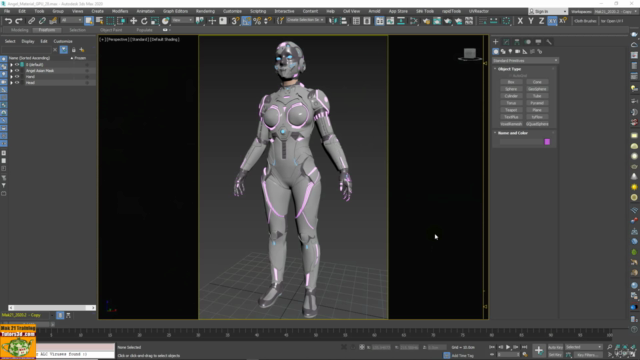Expand the 0 (default) layer
This screenshot has height=360, width=640.
[11, 64]
